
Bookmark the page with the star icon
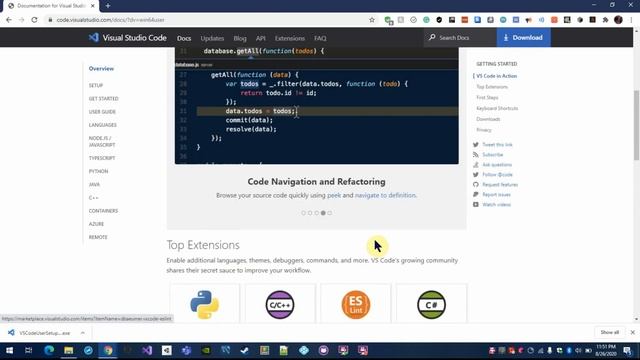371,20
